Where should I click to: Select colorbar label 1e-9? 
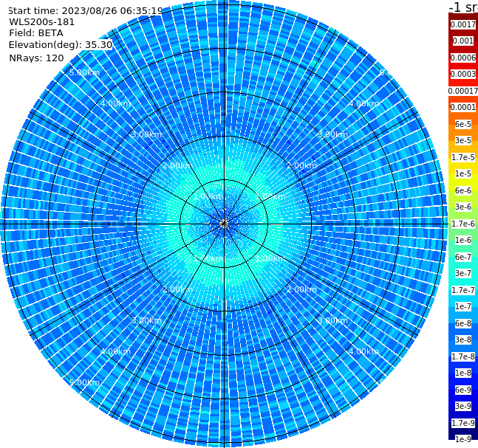[463, 439]
